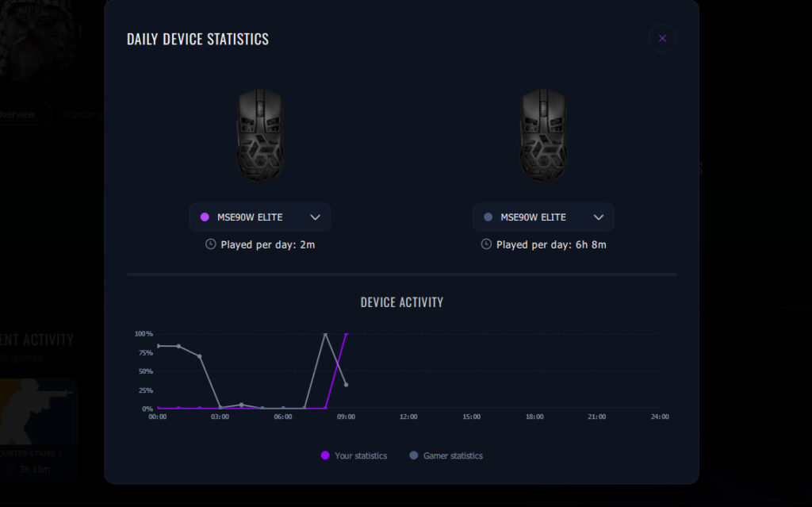The width and height of the screenshot is (812, 507).
Task: Click the clock icon beside "Played per day: 6h 8m"
Action: [x=486, y=244]
